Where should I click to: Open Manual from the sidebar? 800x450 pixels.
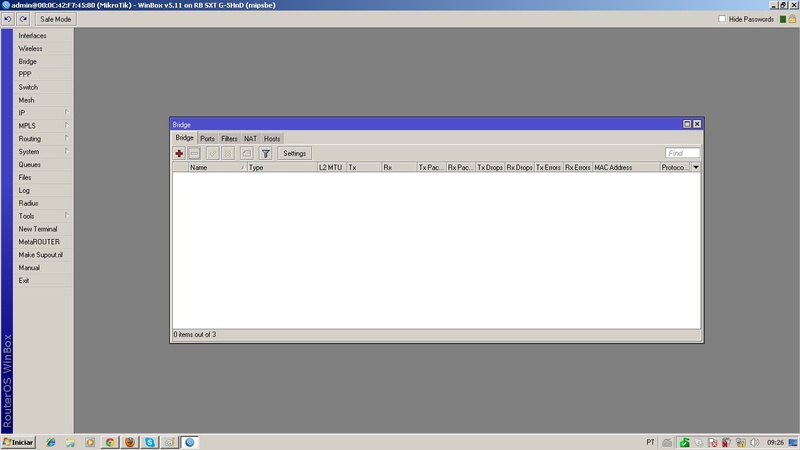[43, 267]
